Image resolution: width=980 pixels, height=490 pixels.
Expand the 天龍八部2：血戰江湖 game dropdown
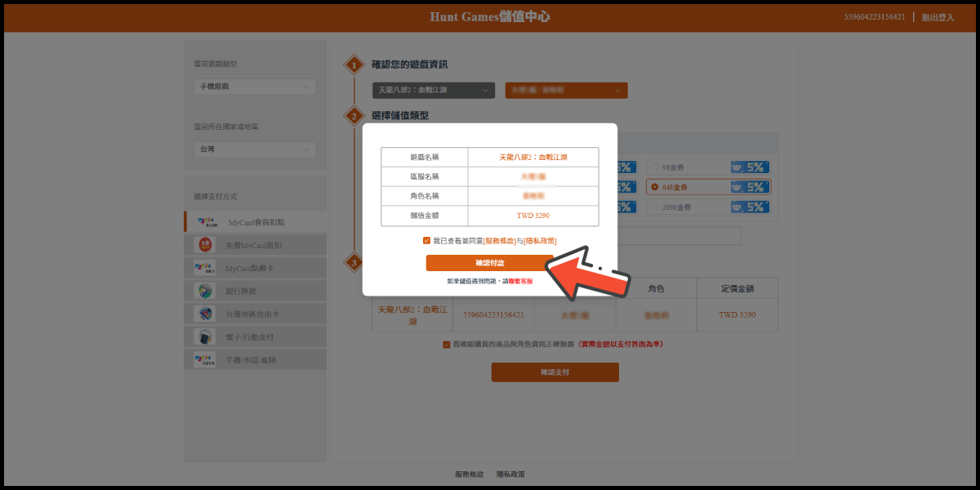(434, 91)
